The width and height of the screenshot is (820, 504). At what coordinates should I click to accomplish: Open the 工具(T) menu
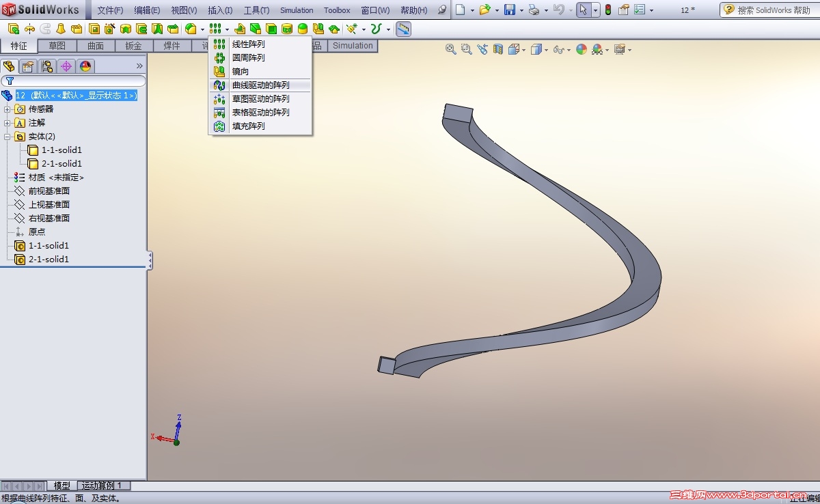point(256,10)
